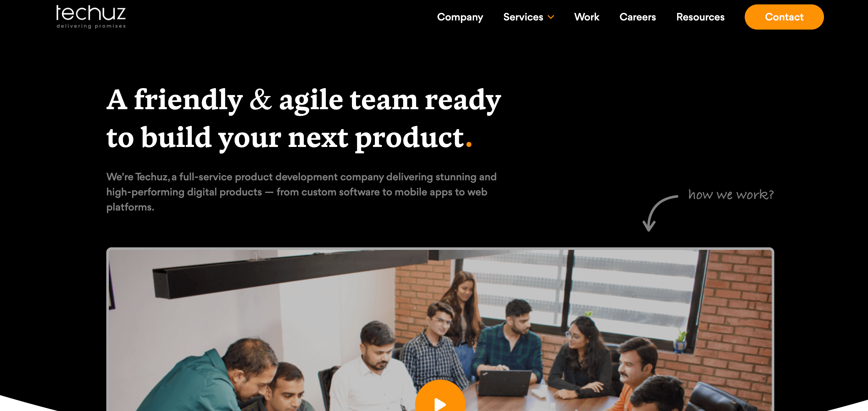
Task: Click the laptop shown in the video image
Action: [504, 382]
